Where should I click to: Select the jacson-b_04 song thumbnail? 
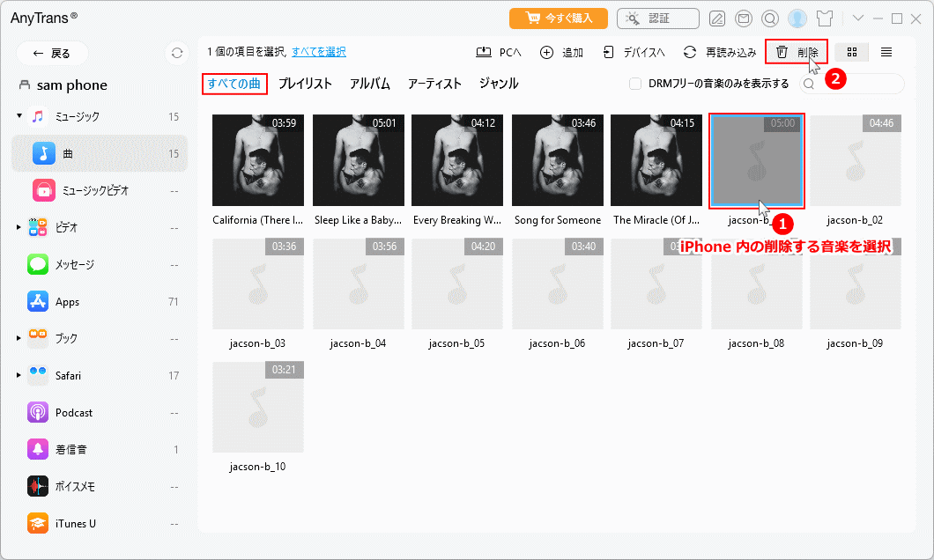click(358, 284)
